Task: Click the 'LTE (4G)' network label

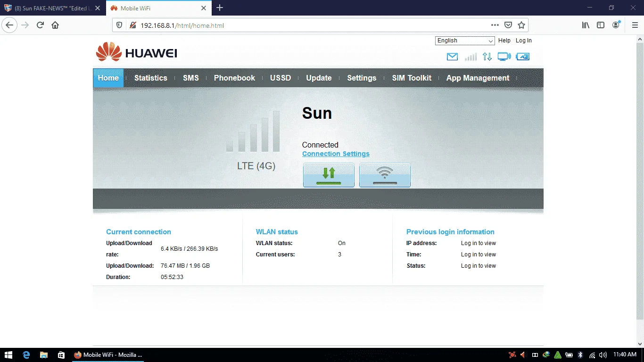Action: (256, 166)
